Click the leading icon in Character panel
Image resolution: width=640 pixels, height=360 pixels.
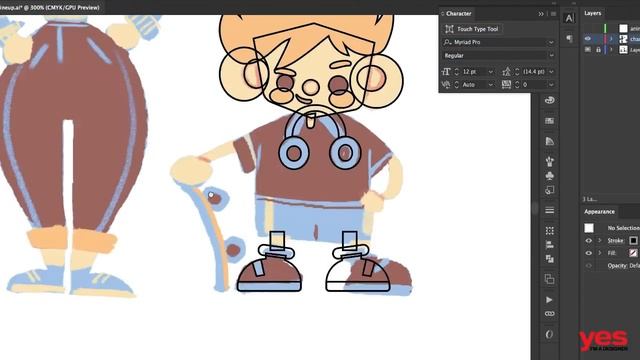pyautogui.click(x=507, y=72)
